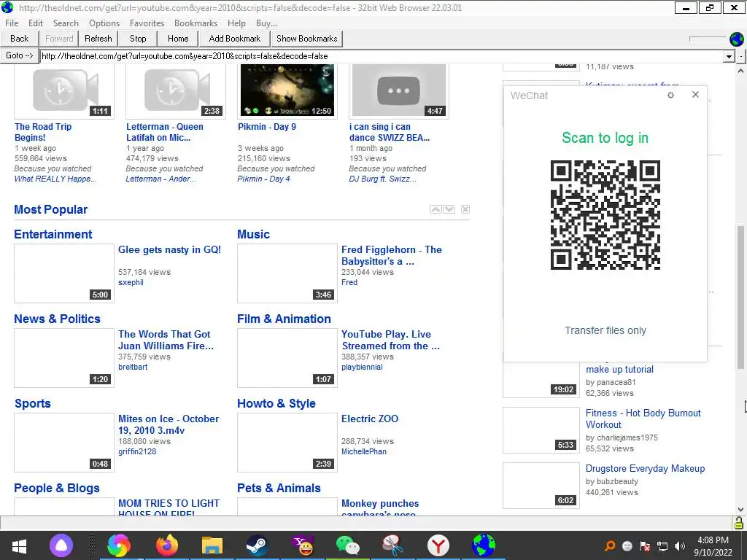Open Yahoo Messenger taskbar icon
The height and width of the screenshot is (560, 747).
pyautogui.click(x=303, y=545)
